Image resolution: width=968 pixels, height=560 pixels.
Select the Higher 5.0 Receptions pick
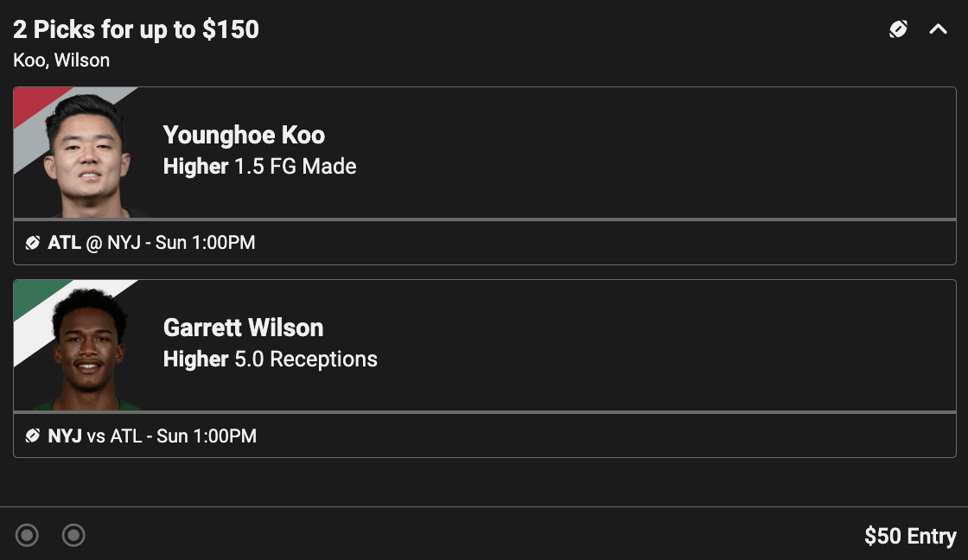tap(271, 360)
